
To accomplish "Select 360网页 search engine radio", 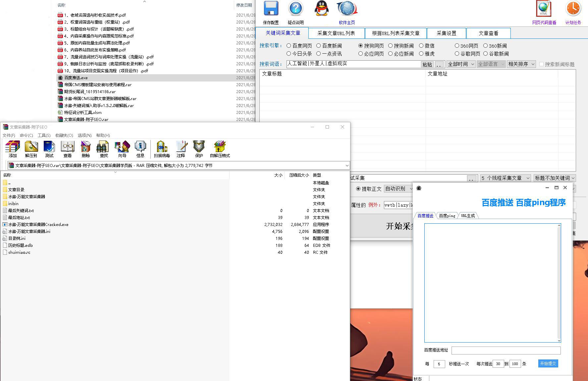I will [457, 46].
